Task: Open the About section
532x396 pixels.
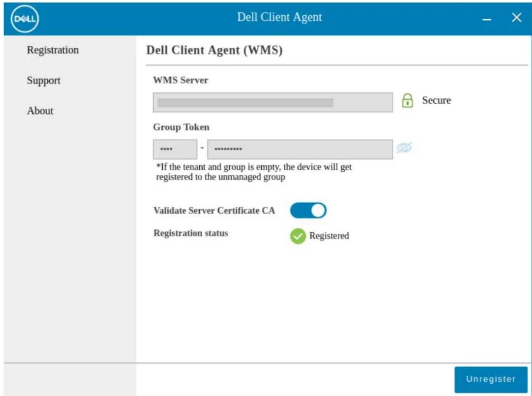Action: 40,111
